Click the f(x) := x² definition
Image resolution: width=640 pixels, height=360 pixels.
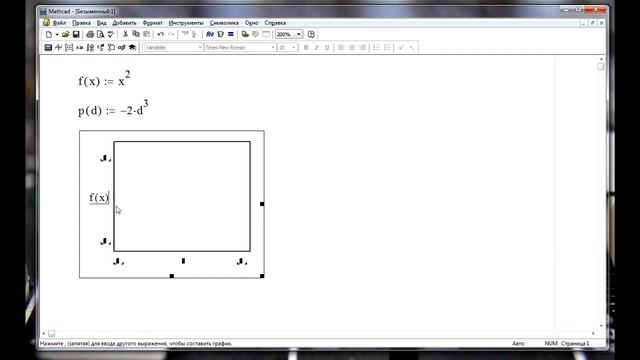tap(104, 78)
